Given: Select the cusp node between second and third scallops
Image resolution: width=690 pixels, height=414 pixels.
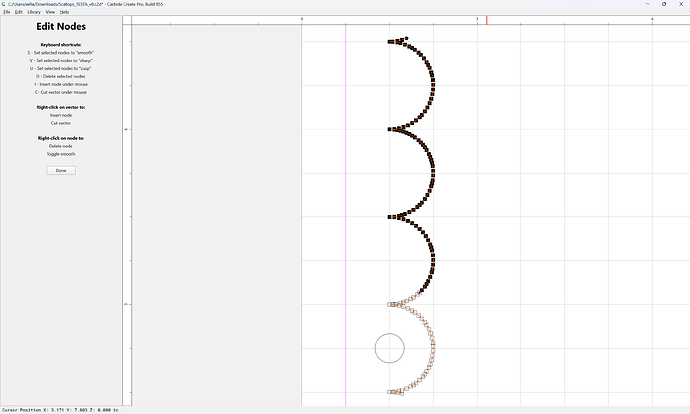Looking at the screenshot, I should tap(390, 217).
